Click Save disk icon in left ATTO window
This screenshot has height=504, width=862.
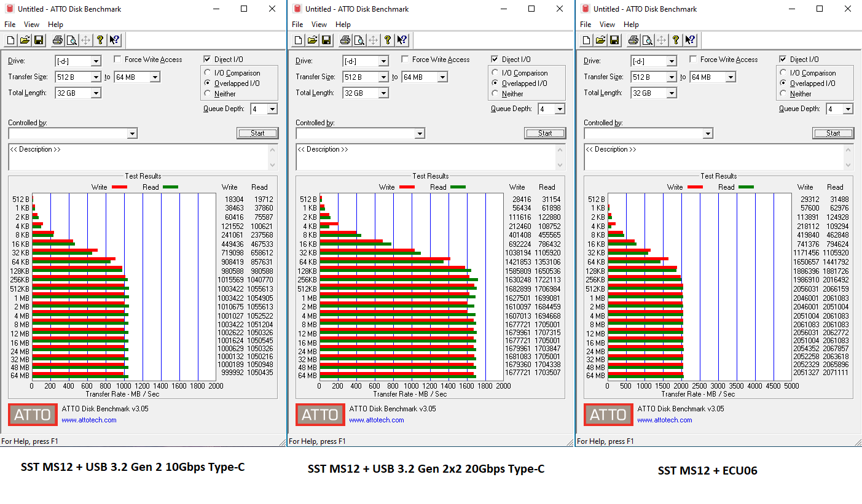(38, 41)
